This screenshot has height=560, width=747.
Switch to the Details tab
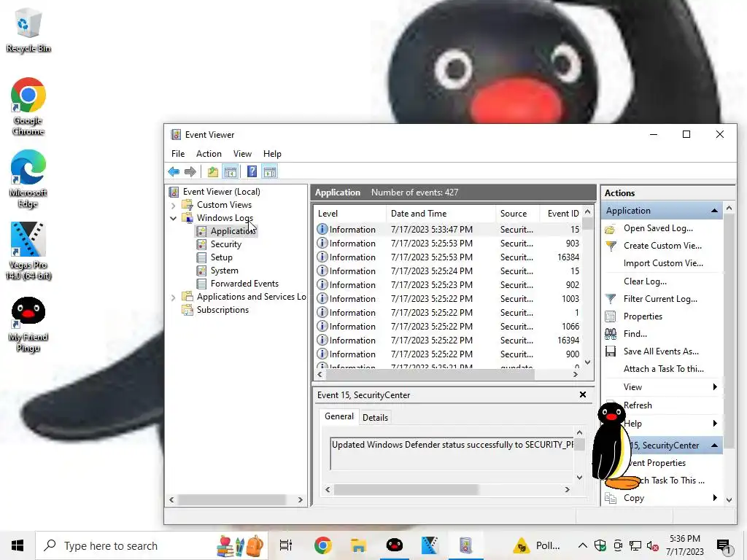[375, 418]
